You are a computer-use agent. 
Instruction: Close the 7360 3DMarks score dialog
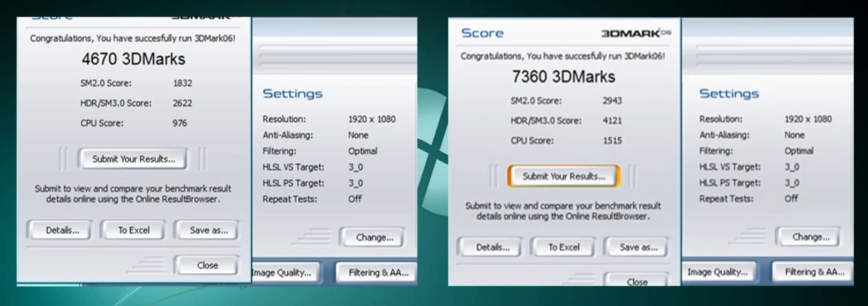[x=637, y=280]
